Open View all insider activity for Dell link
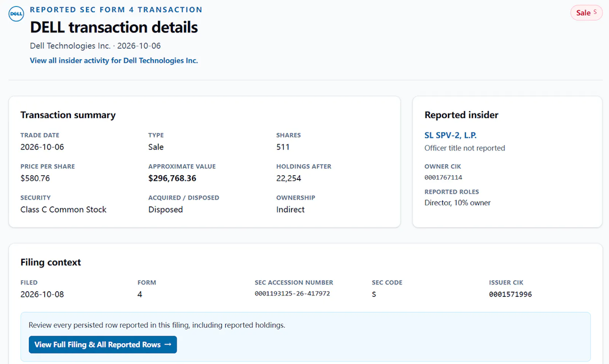 (x=114, y=60)
